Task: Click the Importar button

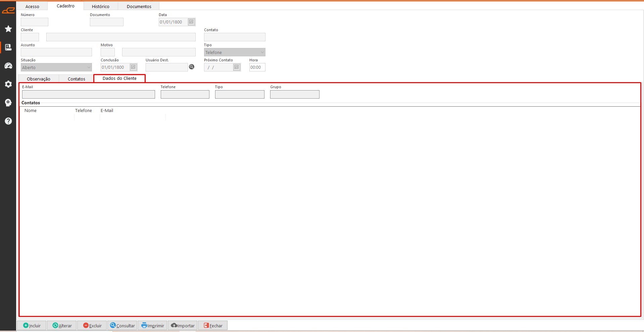Action: tap(183, 326)
